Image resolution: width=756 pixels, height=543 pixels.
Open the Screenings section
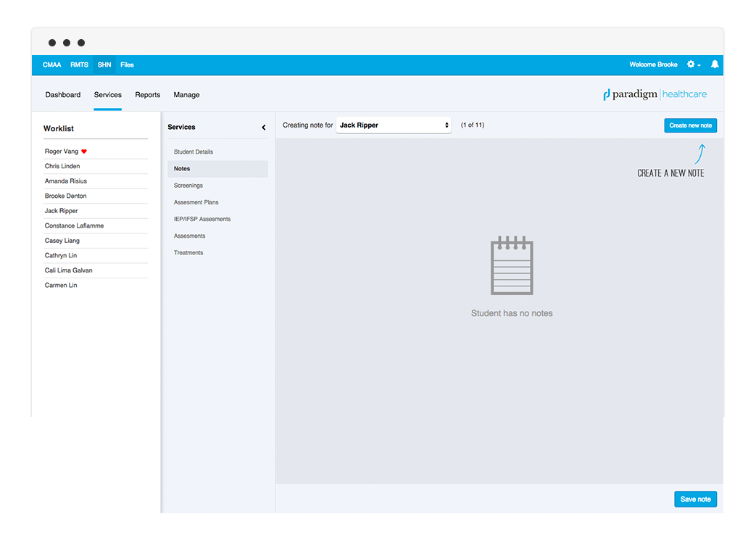tap(188, 185)
